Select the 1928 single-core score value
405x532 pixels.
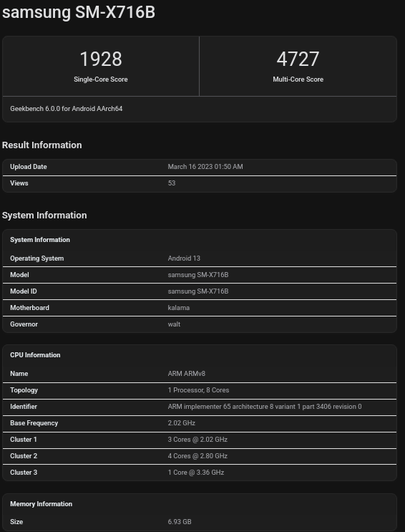(x=101, y=59)
